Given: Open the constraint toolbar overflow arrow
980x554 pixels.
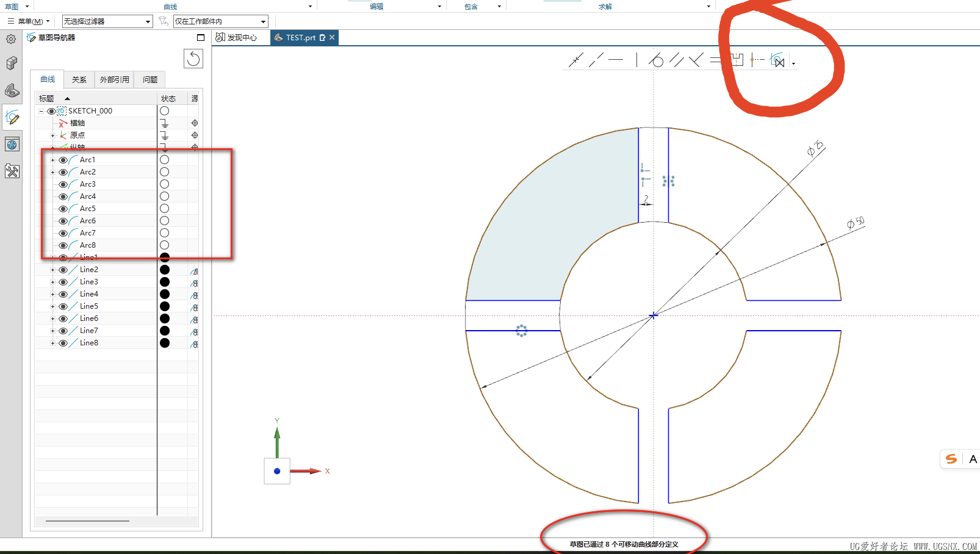Looking at the screenshot, I should (x=793, y=63).
